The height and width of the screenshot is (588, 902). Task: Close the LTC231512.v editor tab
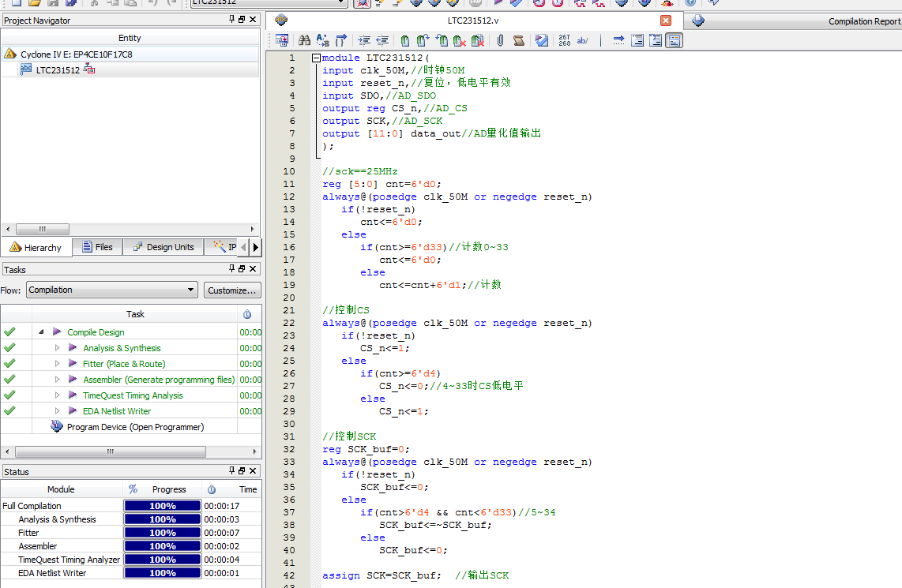pos(666,21)
